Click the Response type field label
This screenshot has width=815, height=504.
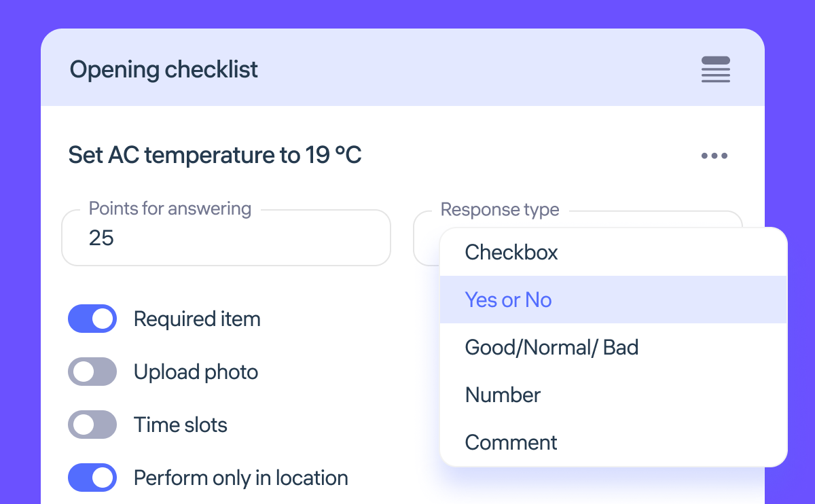500,210
